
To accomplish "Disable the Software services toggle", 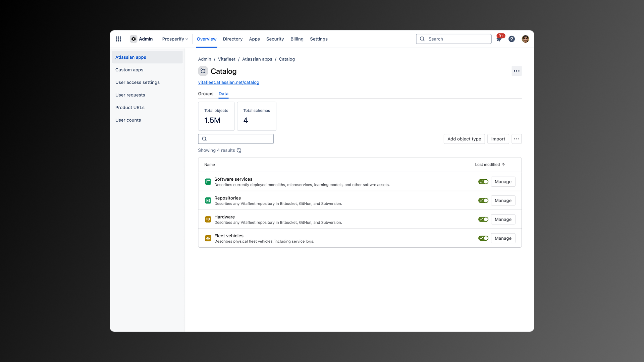I will [483, 182].
